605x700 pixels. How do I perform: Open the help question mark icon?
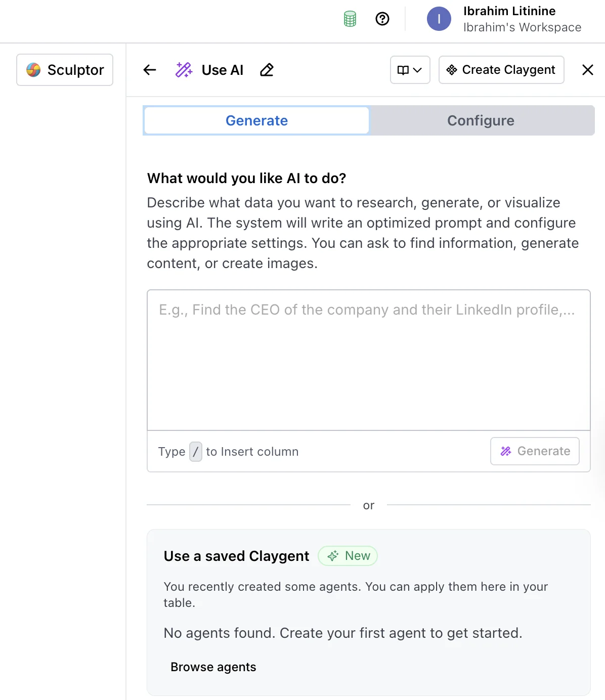382,19
